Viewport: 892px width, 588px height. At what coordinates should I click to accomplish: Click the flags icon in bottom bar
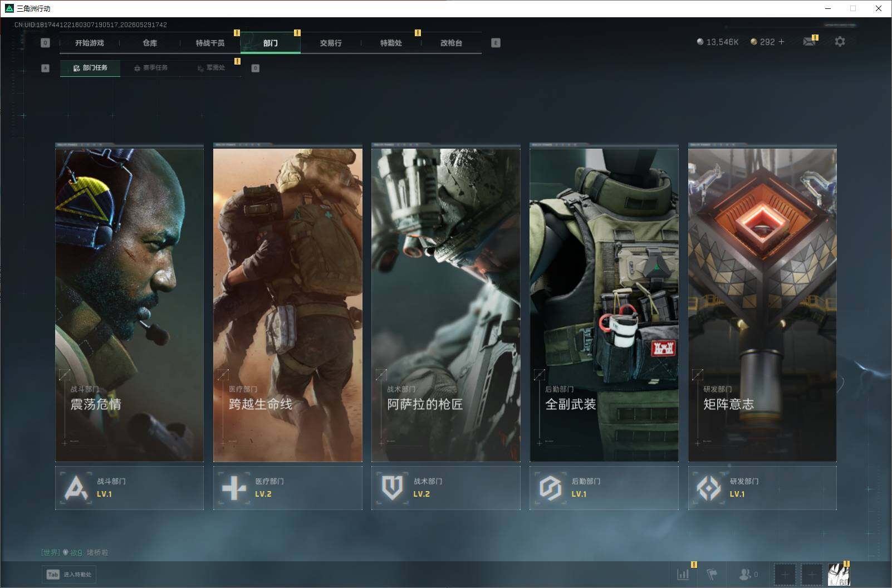coord(712,574)
